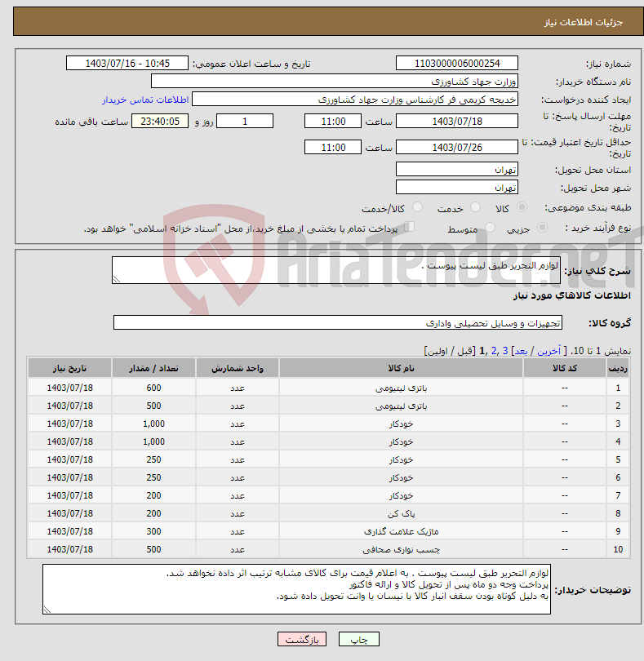Select row 1 باتری لیتیومی item name

pos(401,388)
